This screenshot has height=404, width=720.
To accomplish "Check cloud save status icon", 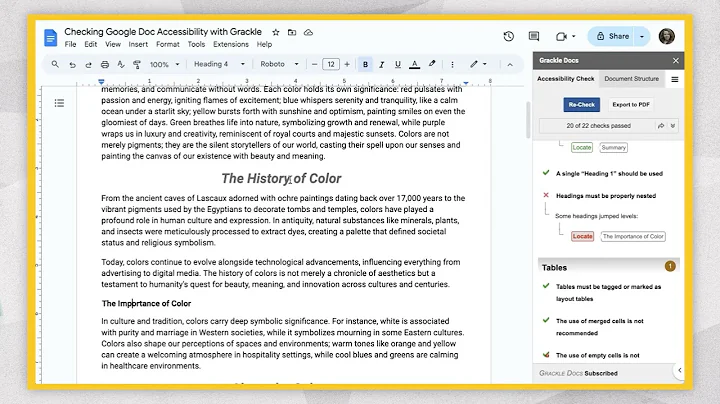I will [x=309, y=32].
